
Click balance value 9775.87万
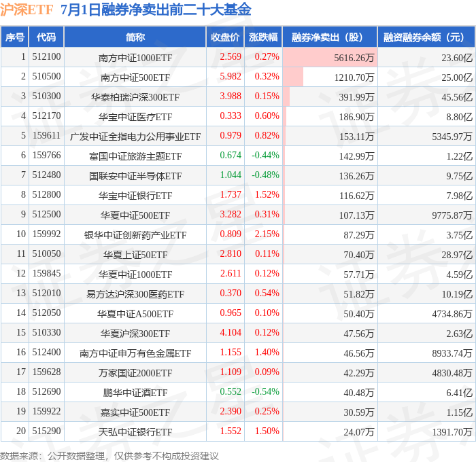[x=452, y=215]
